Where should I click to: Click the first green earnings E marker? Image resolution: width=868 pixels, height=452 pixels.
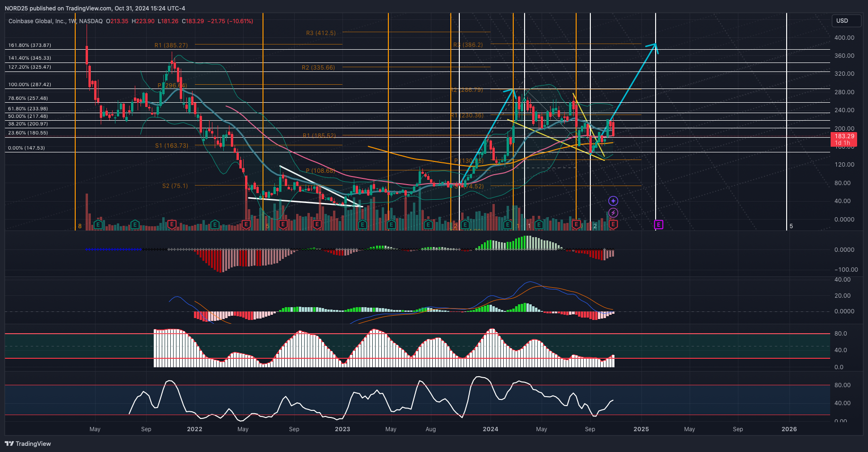pyautogui.click(x=98, y=224)
